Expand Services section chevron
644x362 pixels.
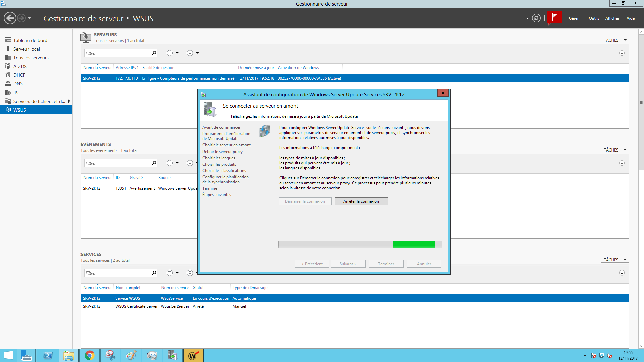pyautogui.click(x=622, y=273)
